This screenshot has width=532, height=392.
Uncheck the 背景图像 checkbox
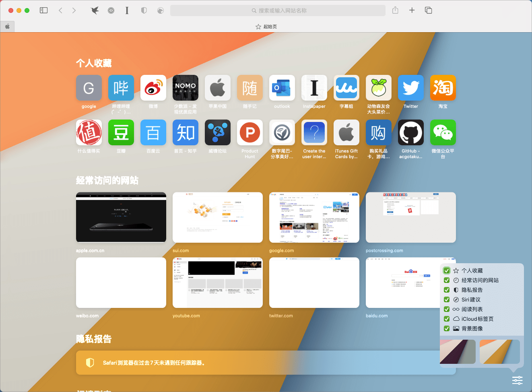(x=447, y=328)
